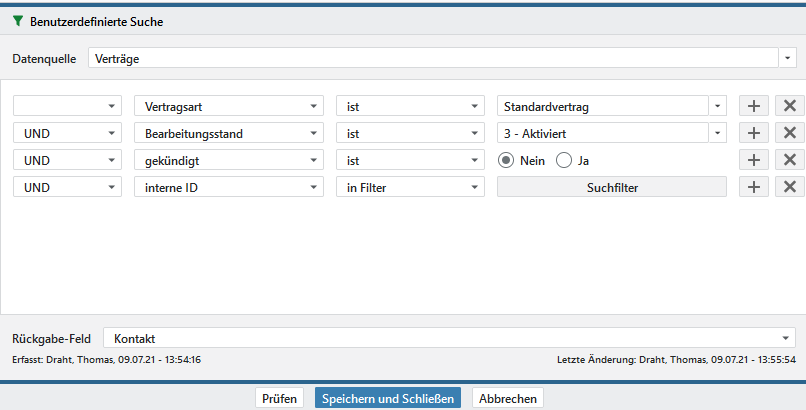This screenshot has width=806, height=410.
Task: Remove the Vertragsart condition row
Action: point(789,106)
